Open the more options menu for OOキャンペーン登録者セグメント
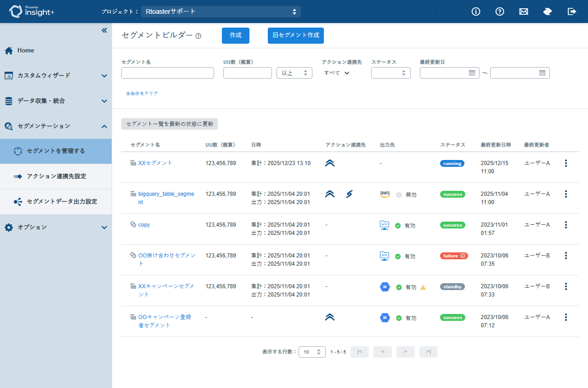 566,317
